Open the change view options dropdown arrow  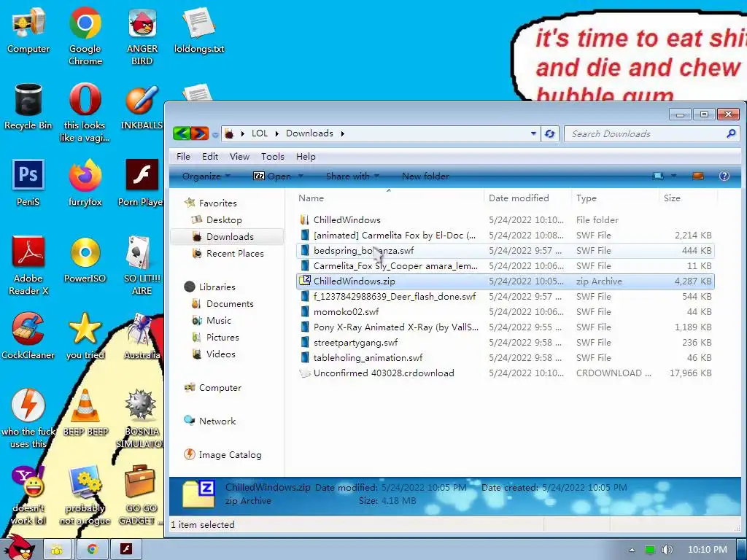pos(673,176)
